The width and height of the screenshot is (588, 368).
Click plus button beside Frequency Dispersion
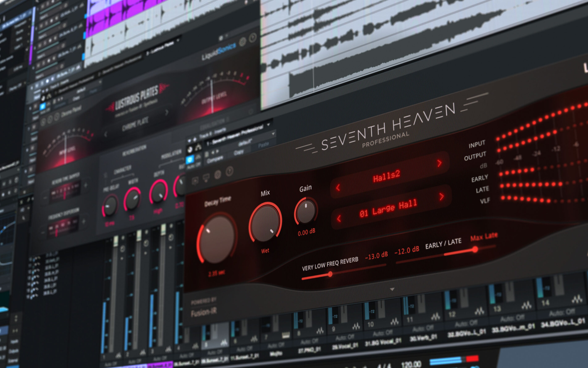tap(84, 221)
